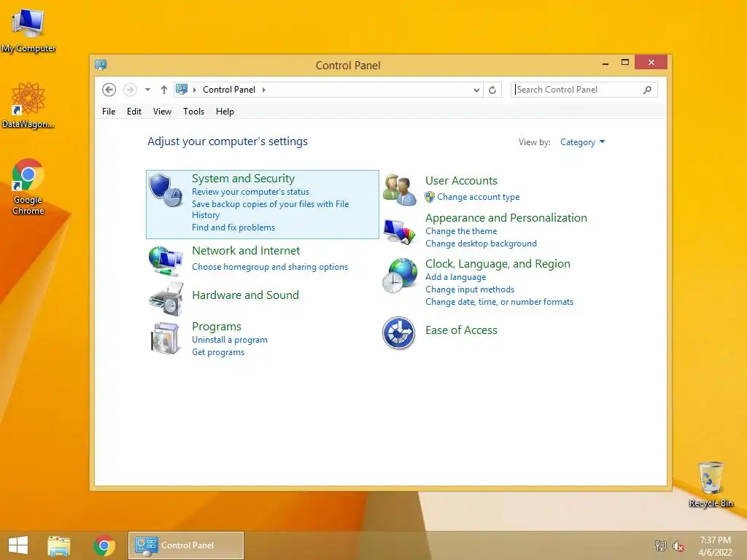Select the My Computer desktop icon
The image size is (747, 560).
click(28, 31)
